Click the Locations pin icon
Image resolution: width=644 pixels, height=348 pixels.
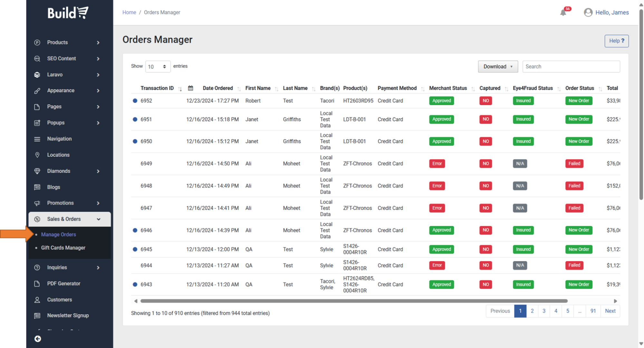37,155
